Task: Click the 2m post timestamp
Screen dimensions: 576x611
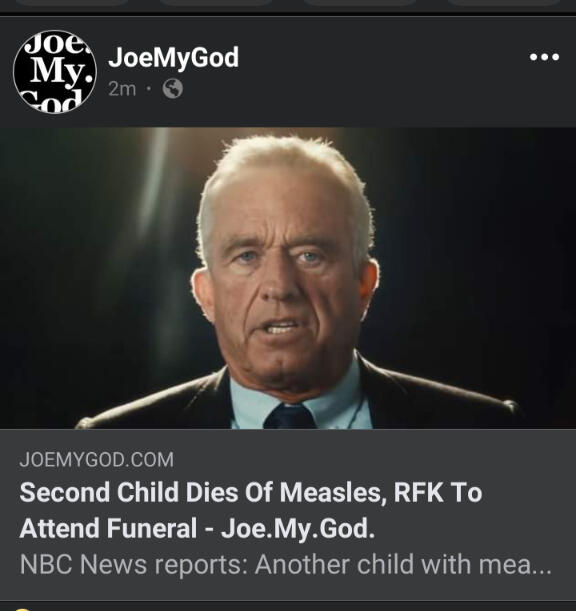Action: [122, 89]
